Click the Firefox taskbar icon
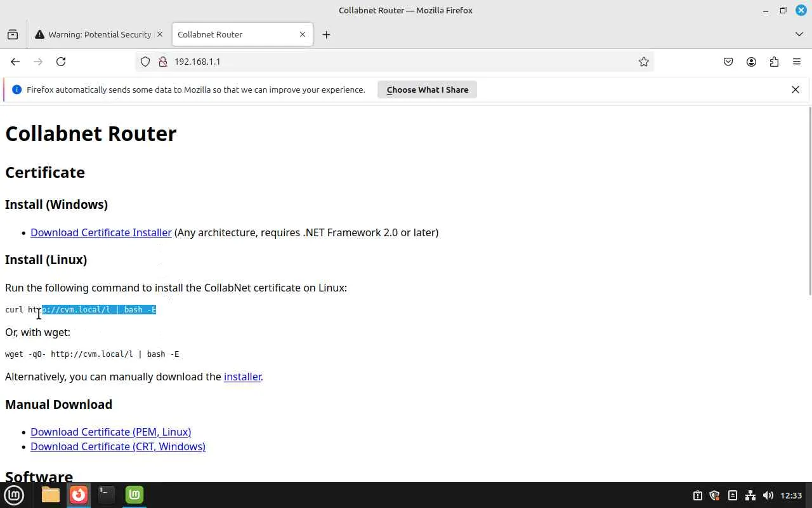Screen dimensions: 812x508 [x=79, y=495]
